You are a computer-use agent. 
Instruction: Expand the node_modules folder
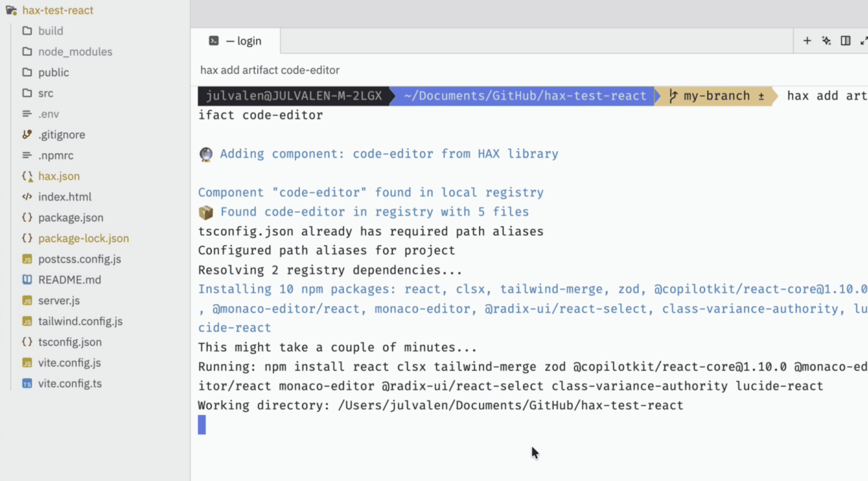tap(75, 52)
